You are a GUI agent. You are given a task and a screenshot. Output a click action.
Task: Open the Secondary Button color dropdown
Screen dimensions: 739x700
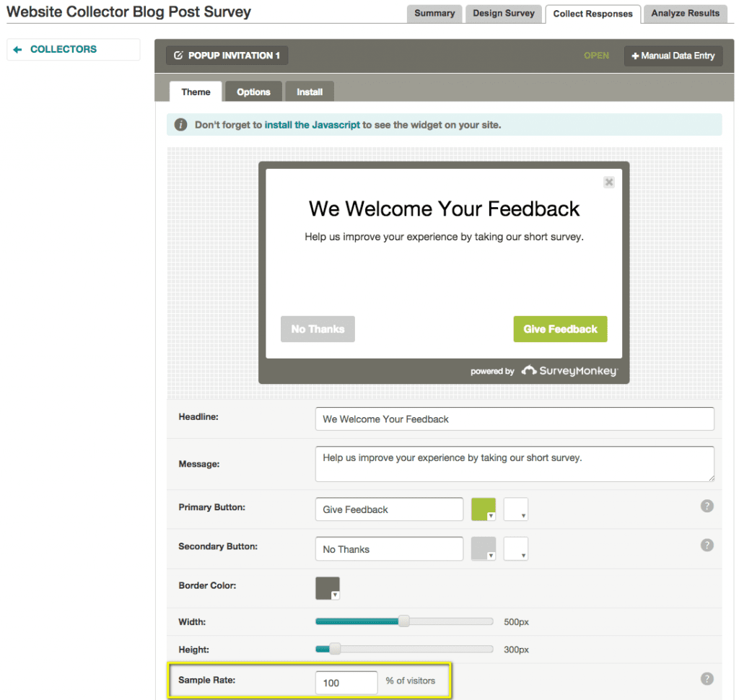[491, 554]
